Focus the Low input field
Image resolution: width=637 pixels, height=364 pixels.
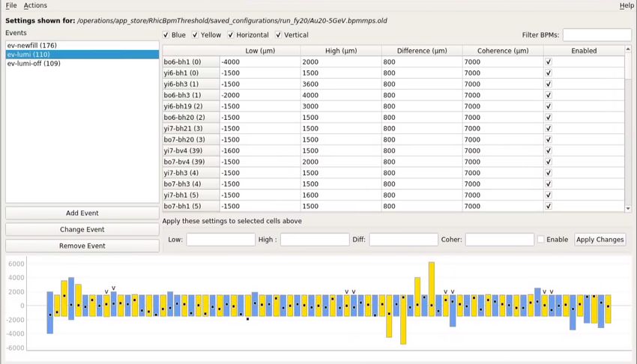tap(220, 240)
